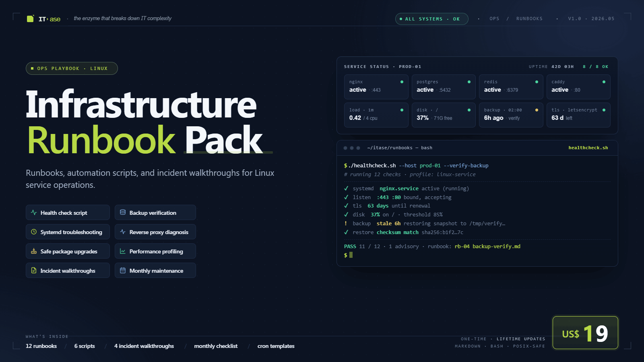Click the 'UPTIME 42D 03H' text

click(x=551, y=67)
